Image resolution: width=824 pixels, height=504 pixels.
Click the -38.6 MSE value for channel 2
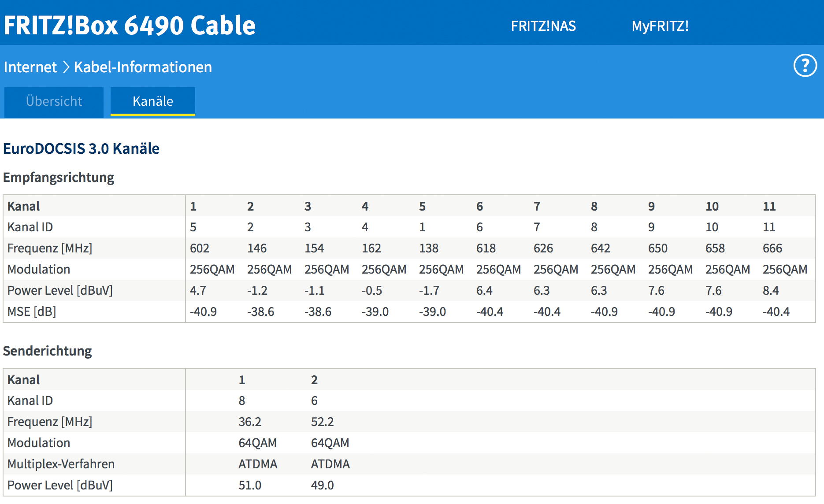pyautogui.click(x=260, y=311)
